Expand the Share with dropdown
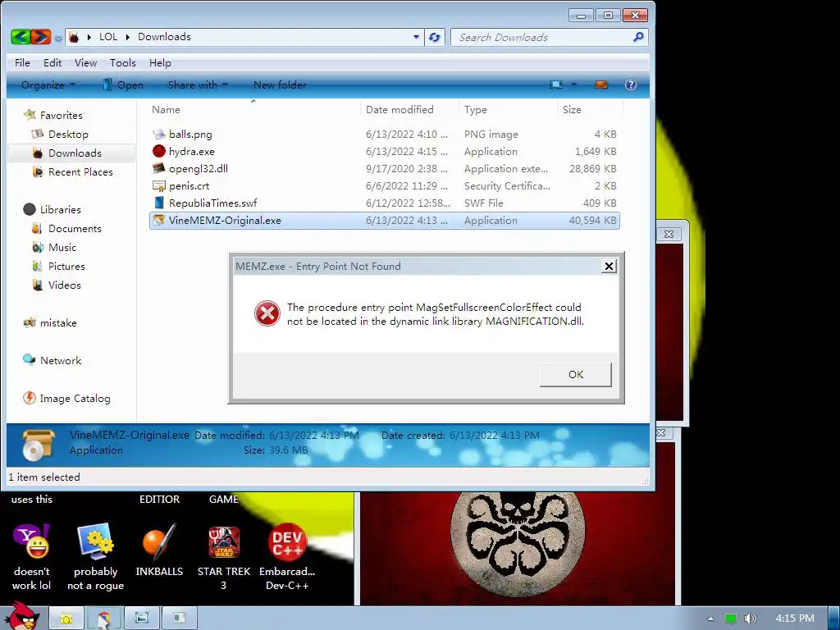The height and width of the screenshot is (630, 840). coord(198,84)
